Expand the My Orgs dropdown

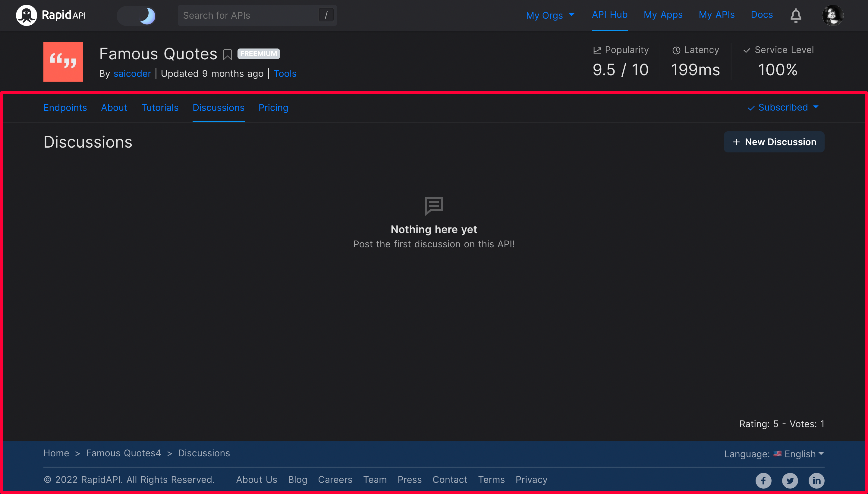550,15
